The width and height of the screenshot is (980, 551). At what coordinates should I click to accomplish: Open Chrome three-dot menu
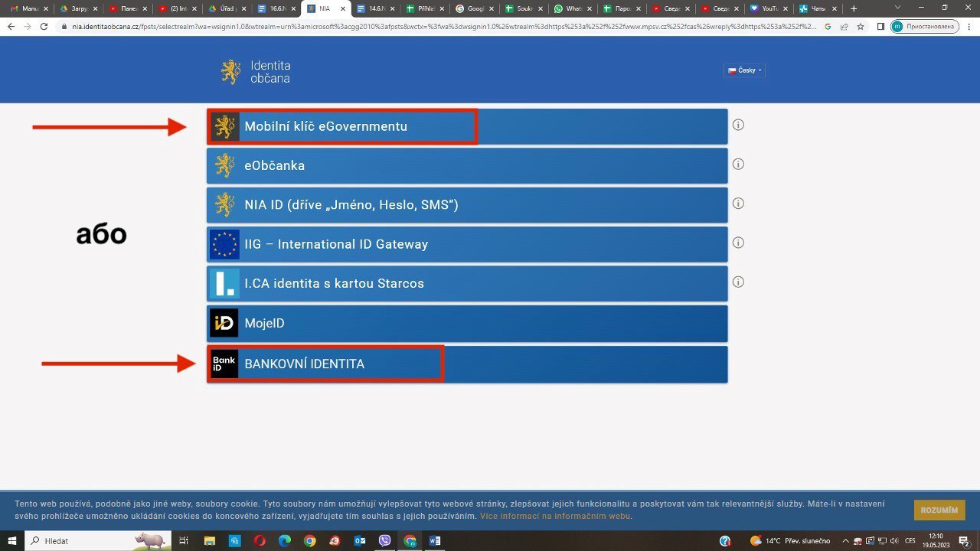pos(969,26)
